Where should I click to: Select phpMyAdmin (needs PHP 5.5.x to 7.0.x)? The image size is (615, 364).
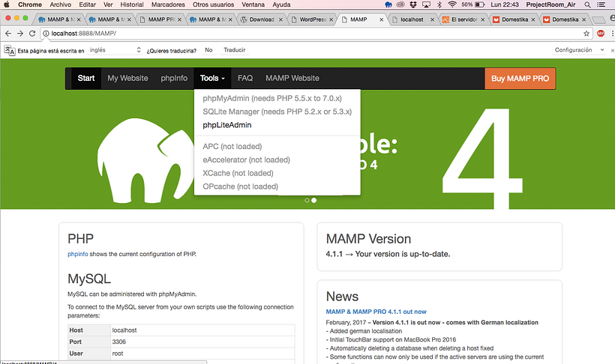pos(272,98)
